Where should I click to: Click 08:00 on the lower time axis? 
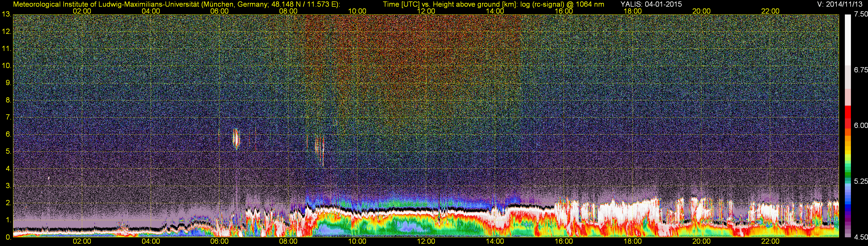pos(288,242)
